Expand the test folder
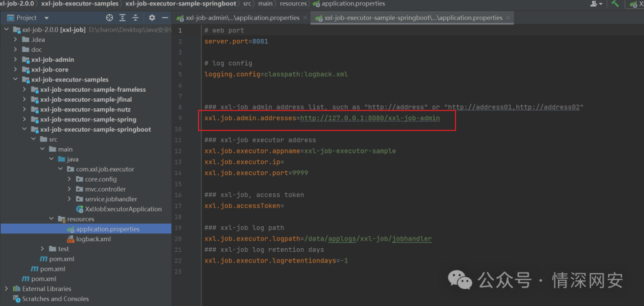Image resolution: width=644 pixels, height=306 pixels. [x=43, y=249]
